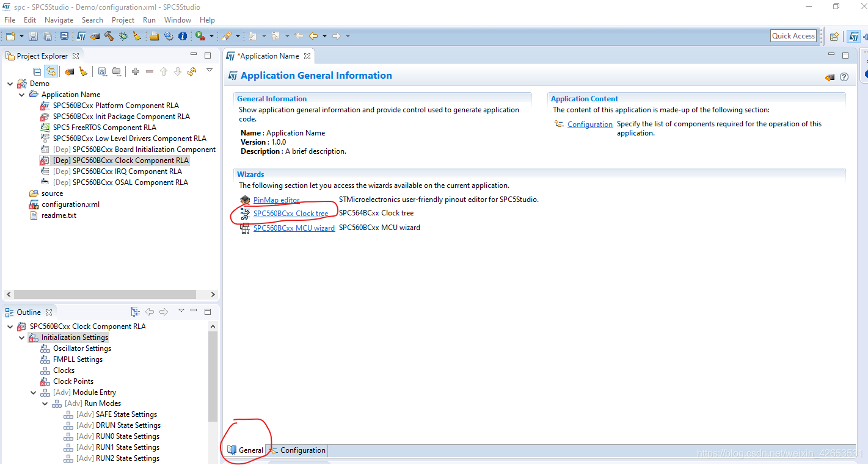Toggle Link with Editor in Project Explorer
The image size is (868, 465).
coord(51,71)
